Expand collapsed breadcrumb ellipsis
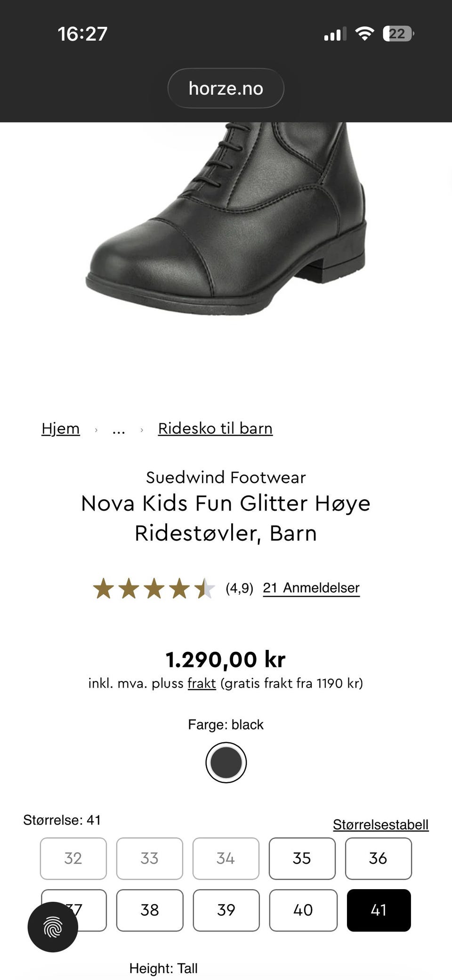452x980 pixels. (119, 429)
